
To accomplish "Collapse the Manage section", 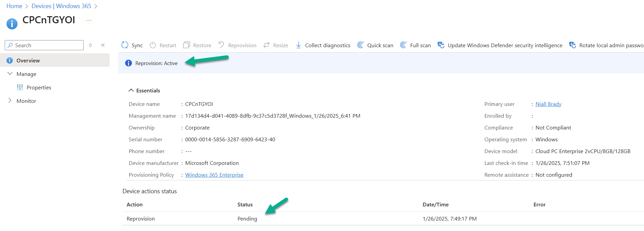I will point(10,74).
